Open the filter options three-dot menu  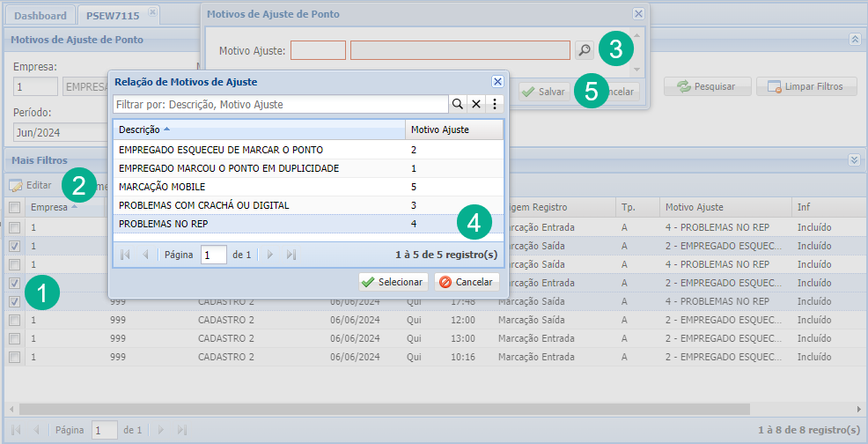pos(495,104)
